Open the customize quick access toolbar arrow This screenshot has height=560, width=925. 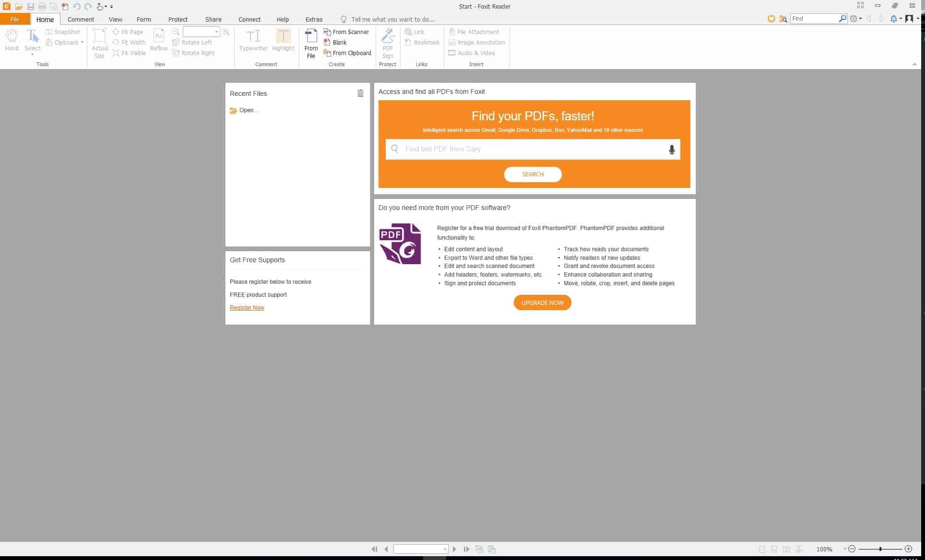(x=111, y=7)
